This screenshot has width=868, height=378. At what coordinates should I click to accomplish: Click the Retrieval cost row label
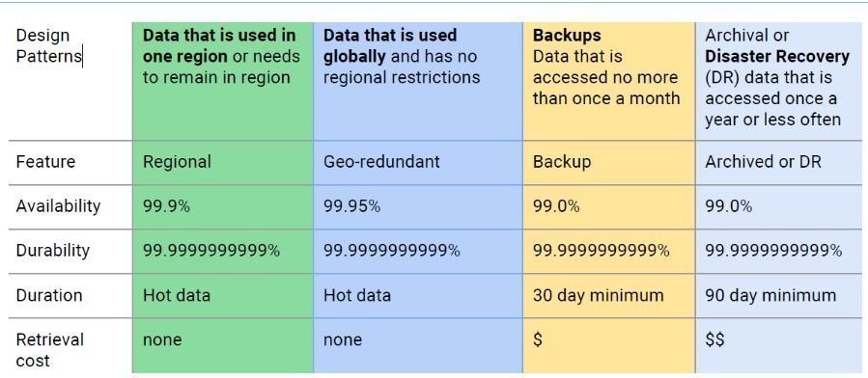70,345
